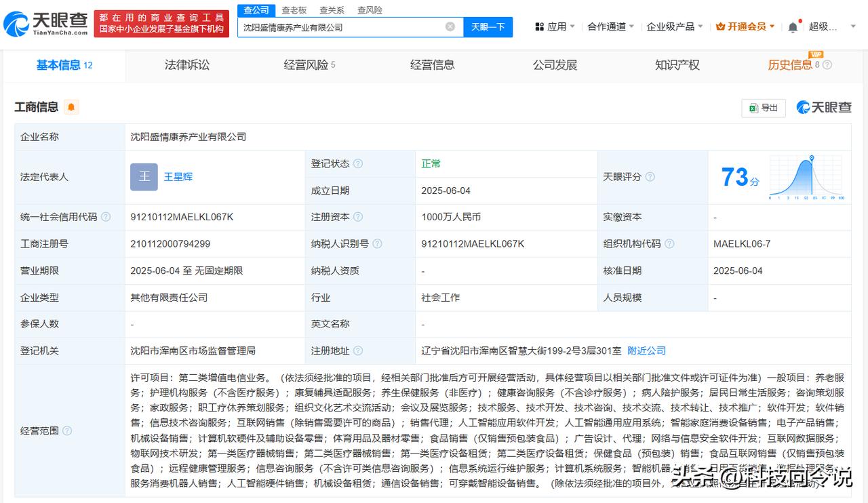
Task: Select the 查风险 search tab
Action: point(370,10)
